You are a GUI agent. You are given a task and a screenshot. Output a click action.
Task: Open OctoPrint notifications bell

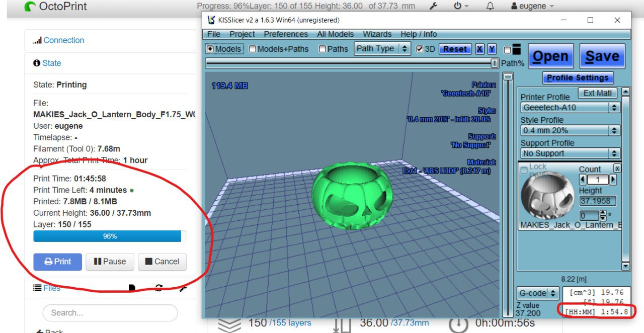(x=490, y=6)
